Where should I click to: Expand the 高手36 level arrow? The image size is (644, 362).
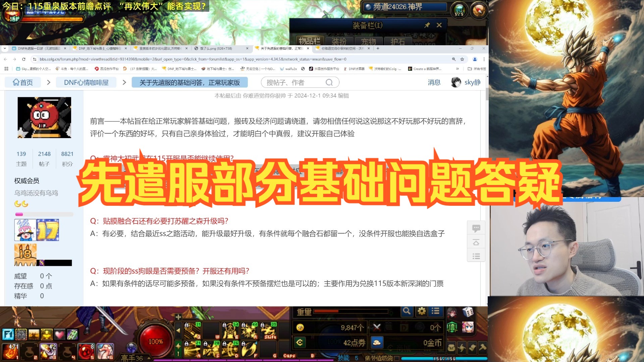[x=149, y=358]
